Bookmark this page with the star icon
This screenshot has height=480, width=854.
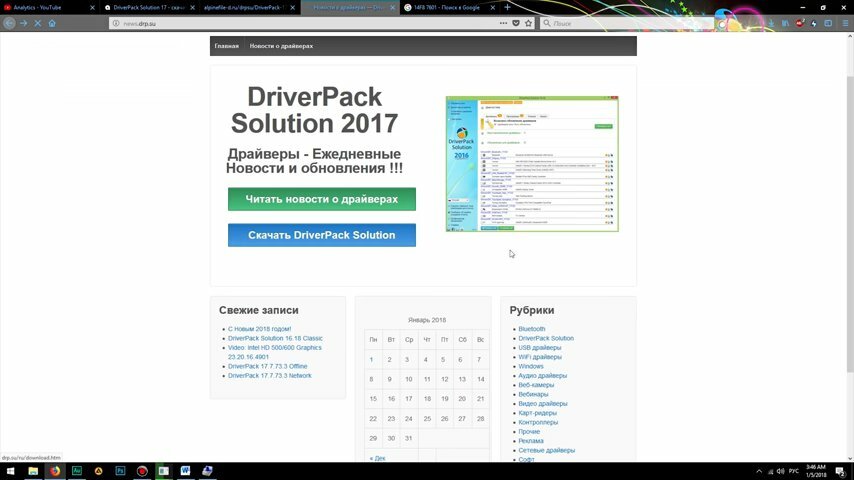pyautogui.click(x=528, y=23)
